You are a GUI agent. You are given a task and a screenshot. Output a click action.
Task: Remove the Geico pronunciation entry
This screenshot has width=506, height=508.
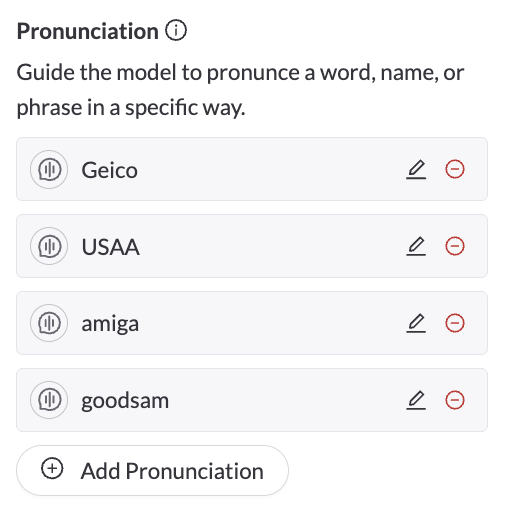tap(455, 169)
